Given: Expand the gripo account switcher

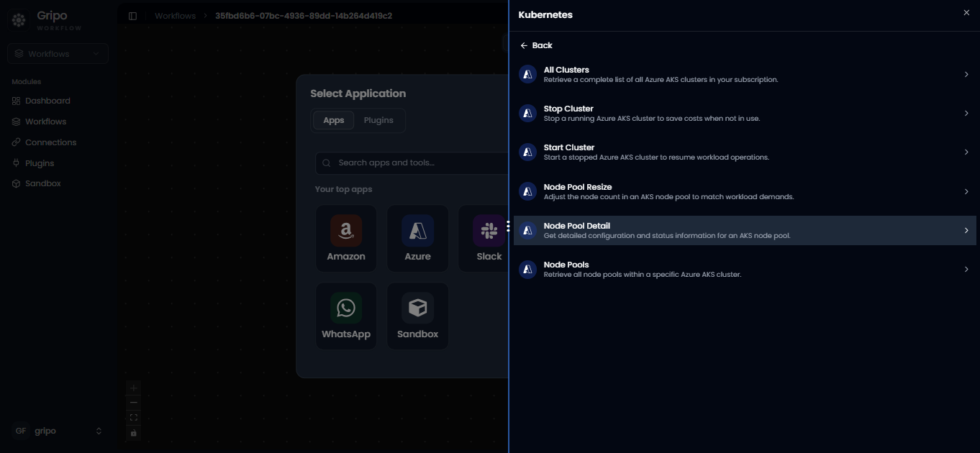Looking at the screenshot, I should 99,431.
